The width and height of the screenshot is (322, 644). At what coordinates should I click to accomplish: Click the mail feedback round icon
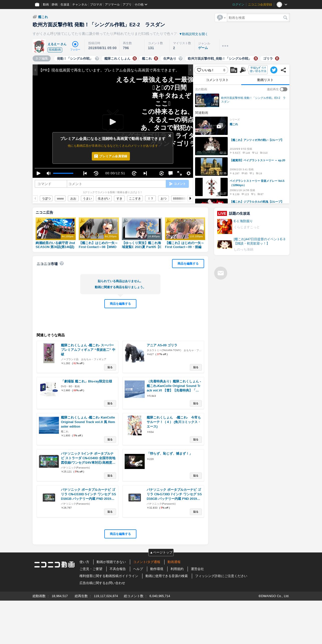[221, 273]
